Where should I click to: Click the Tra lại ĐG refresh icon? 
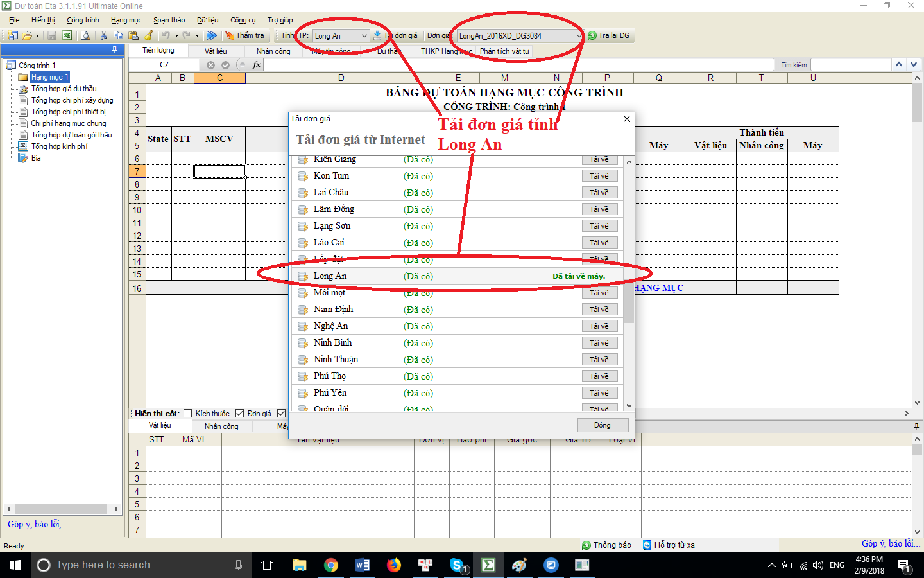(x=592, y=36)
